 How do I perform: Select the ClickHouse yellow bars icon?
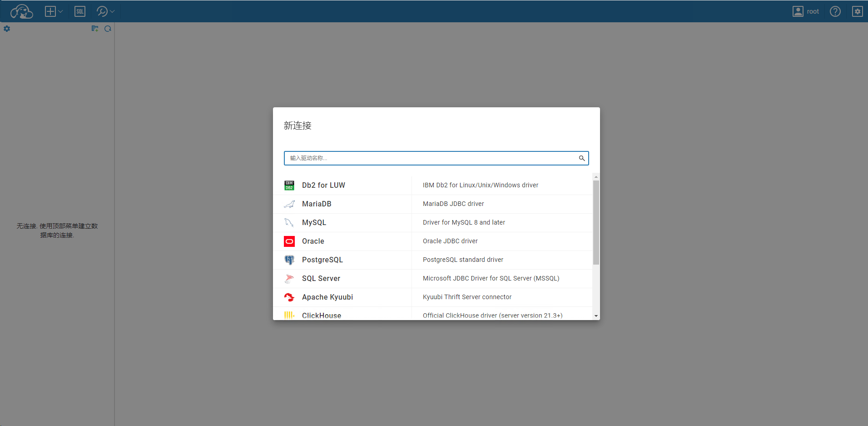point(289,315)
